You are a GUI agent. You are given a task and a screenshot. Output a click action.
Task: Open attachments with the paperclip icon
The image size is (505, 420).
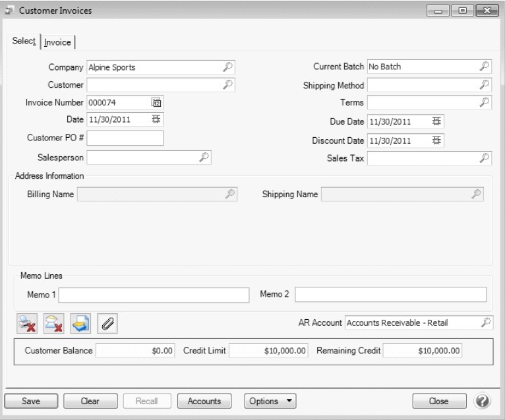click(107, 322)
